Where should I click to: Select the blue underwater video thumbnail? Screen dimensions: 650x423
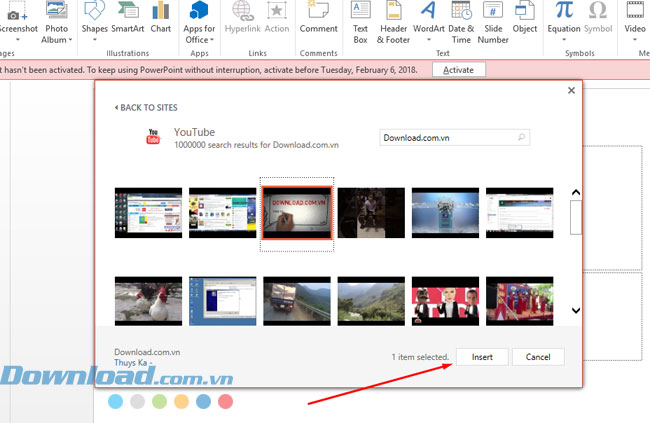tap(445, 213)
